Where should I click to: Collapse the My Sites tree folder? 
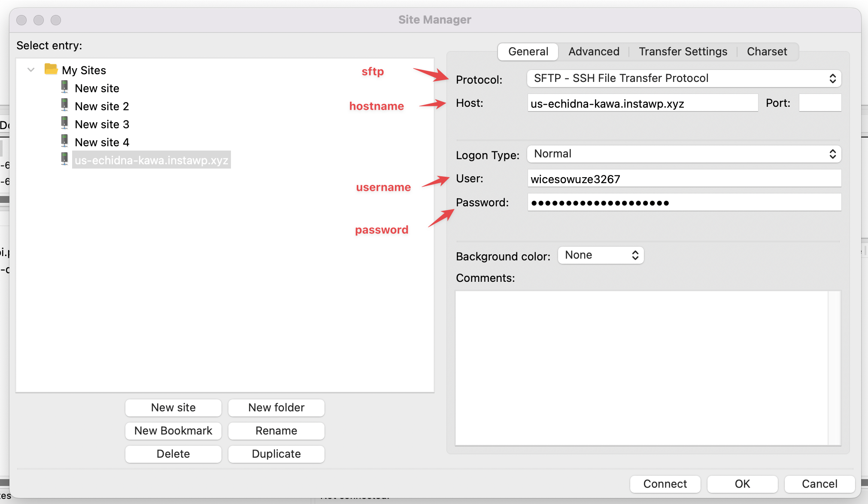point(31,69)
